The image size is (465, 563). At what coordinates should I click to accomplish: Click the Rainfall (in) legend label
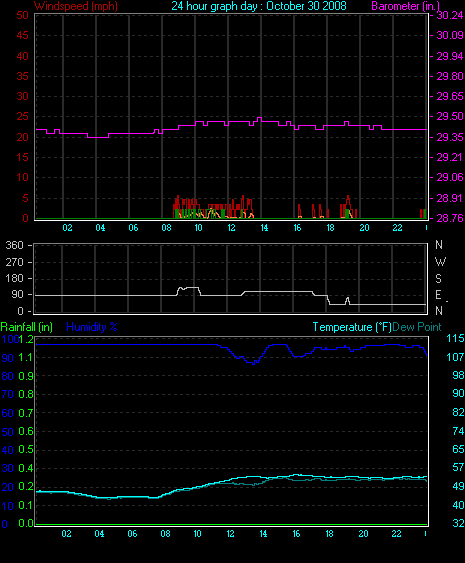point(27,327)
